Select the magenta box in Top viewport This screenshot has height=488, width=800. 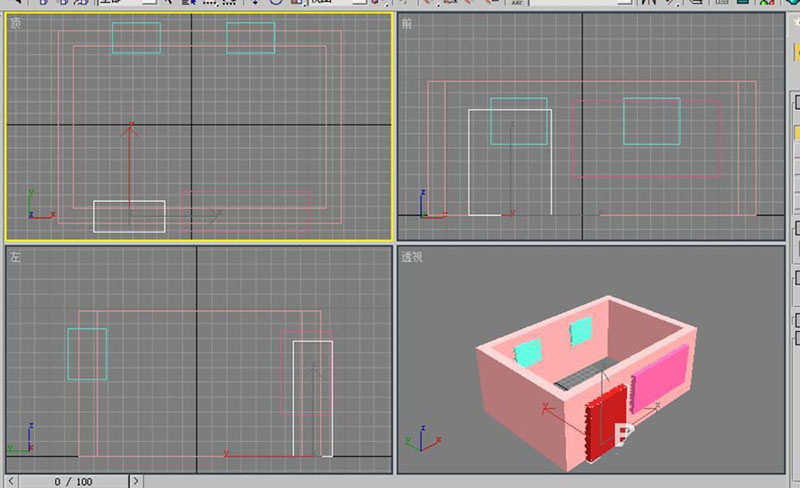(x=246, y=210)
